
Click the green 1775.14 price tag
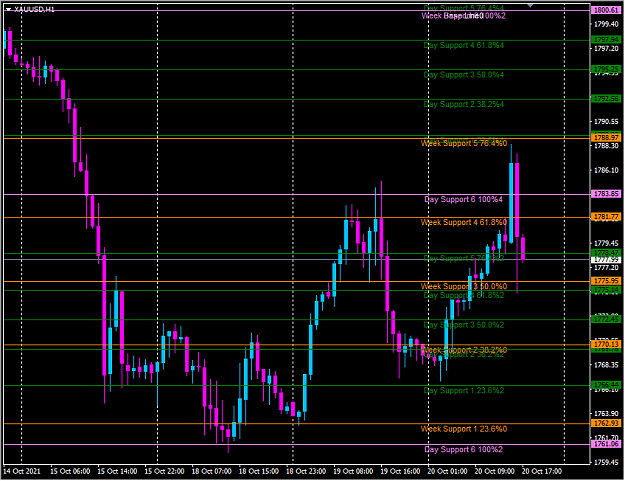click(606, 290)
